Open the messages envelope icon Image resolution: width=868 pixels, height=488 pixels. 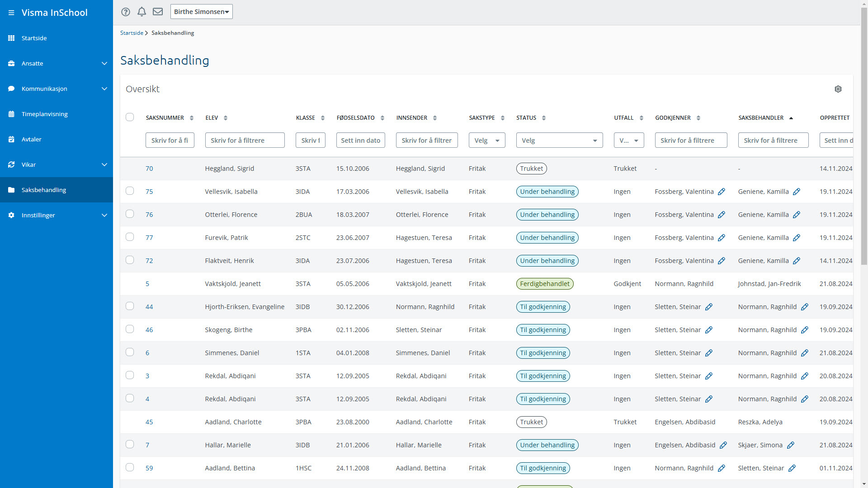pos(158,12)
